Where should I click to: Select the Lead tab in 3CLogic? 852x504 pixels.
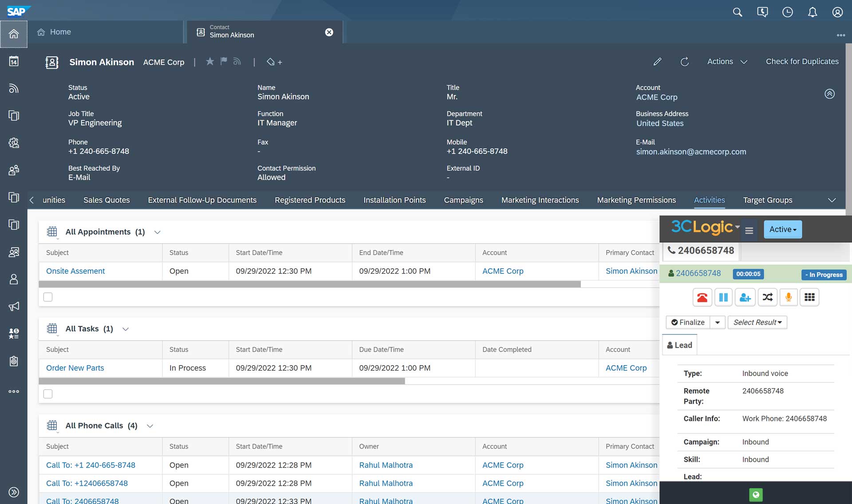tap(679, 345)
